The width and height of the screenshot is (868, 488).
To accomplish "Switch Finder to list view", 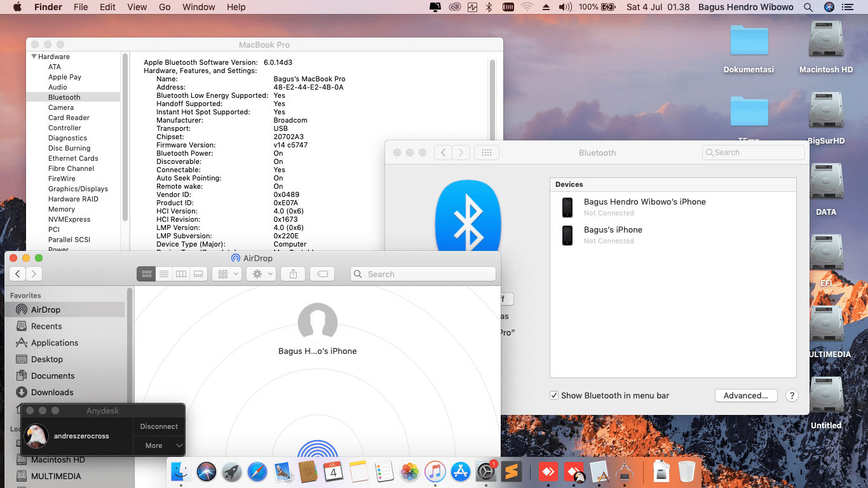I will click(164, 274).
